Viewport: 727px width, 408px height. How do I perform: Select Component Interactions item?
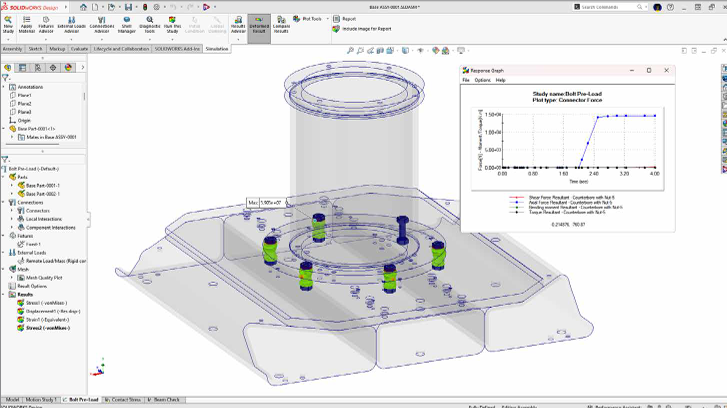click(x=51, y=228)
